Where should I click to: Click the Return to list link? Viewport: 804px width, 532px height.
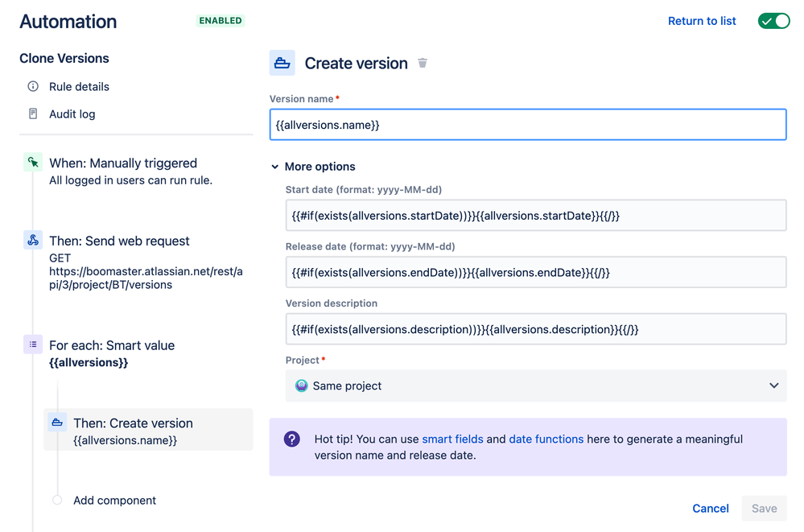[x=702, y=21]
